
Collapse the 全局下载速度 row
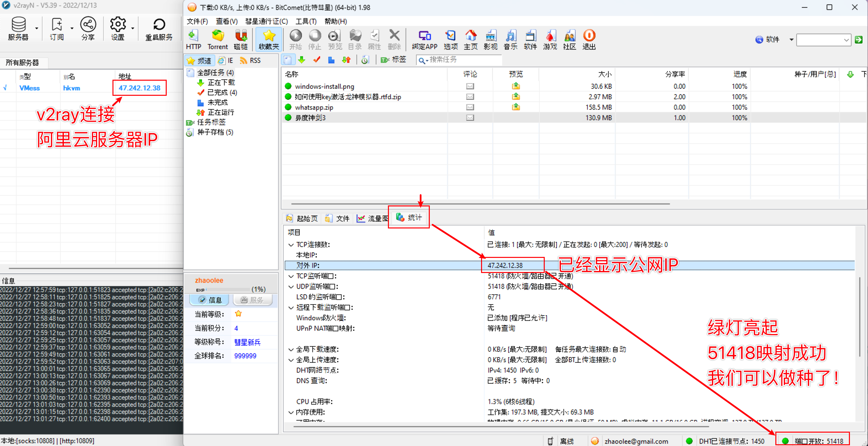291,349
